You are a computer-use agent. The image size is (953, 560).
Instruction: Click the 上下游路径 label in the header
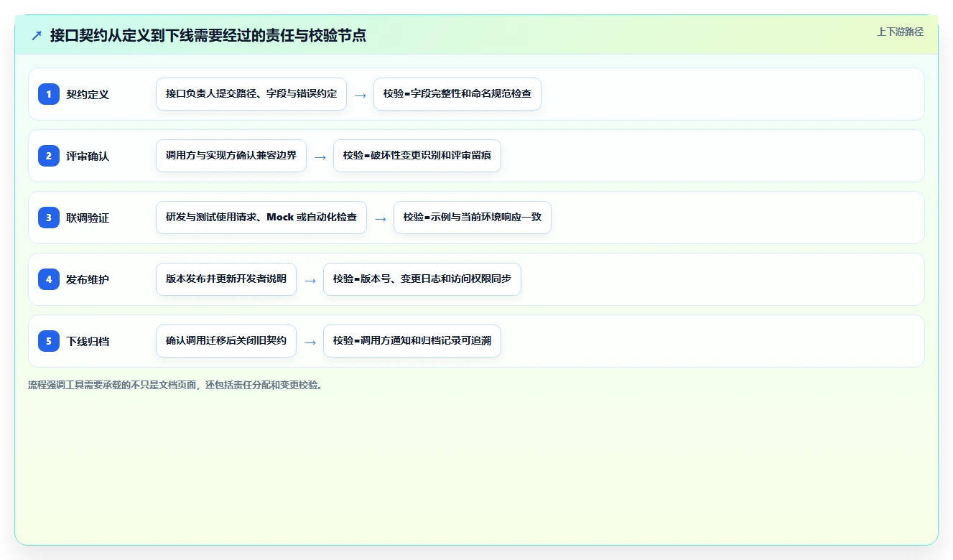coord(900,32)
